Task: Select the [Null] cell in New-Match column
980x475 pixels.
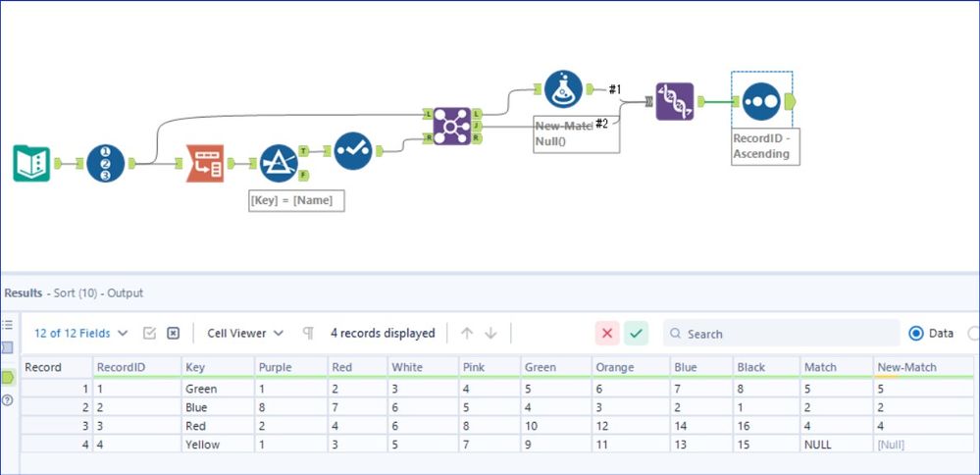Action: click(923, 445)
